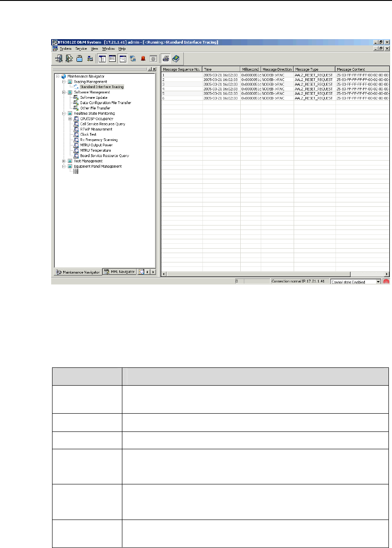Close the navigator pane with X button
The height and width of the screenshot is (548, 392).
(154, 70)
